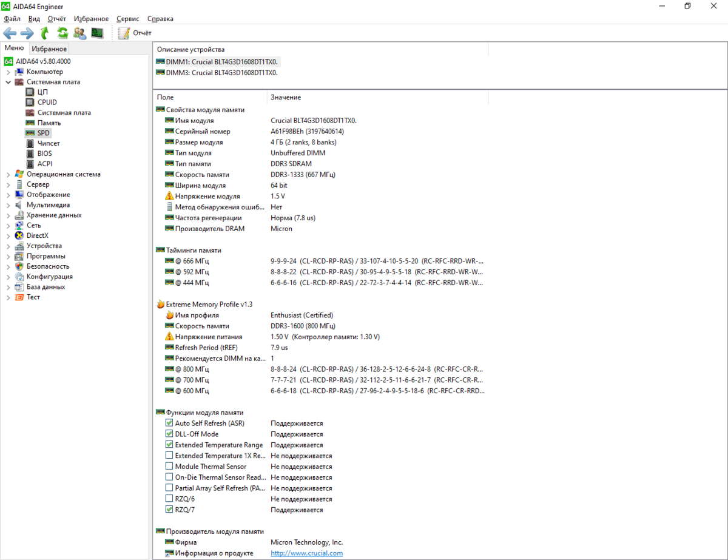Image resolution: width=728 pixels, height=560 pixels.
Task: Click the База данных database icon
Action: pos(19,287)
